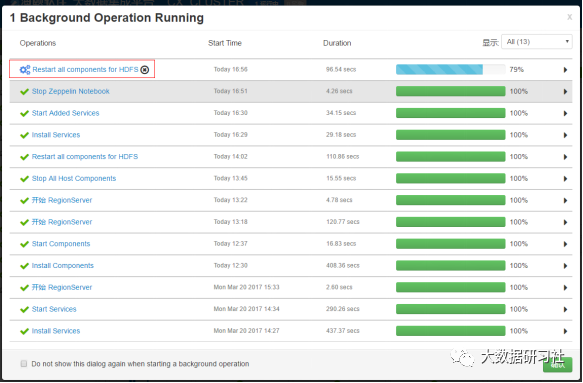Close the Background Operations dialog with X

point(569,17)
